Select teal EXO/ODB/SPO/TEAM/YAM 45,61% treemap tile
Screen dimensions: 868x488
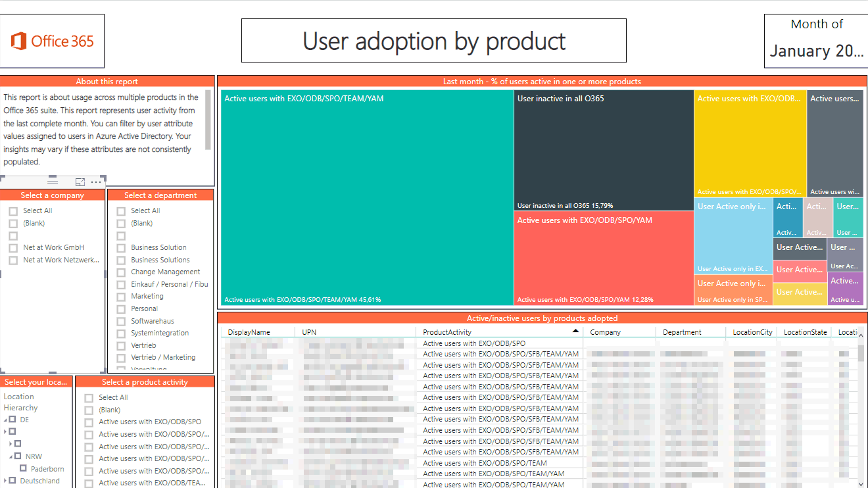[367, 197]
